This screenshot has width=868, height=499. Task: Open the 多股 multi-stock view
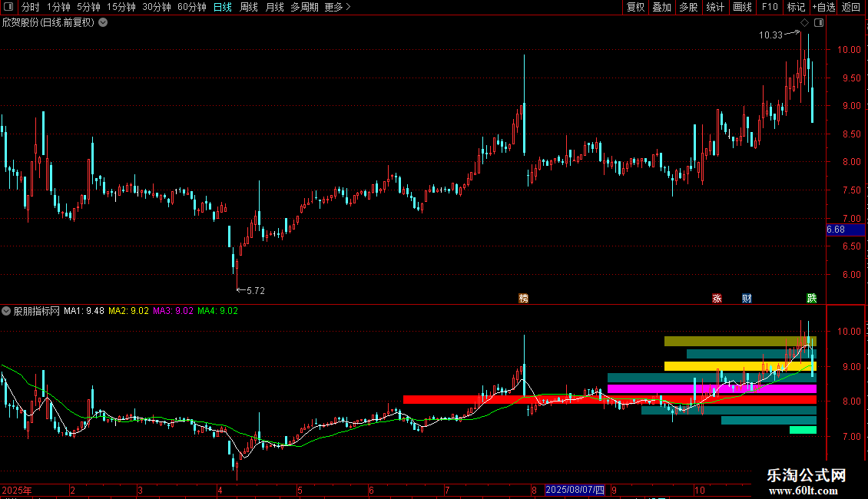coord(689,7)
